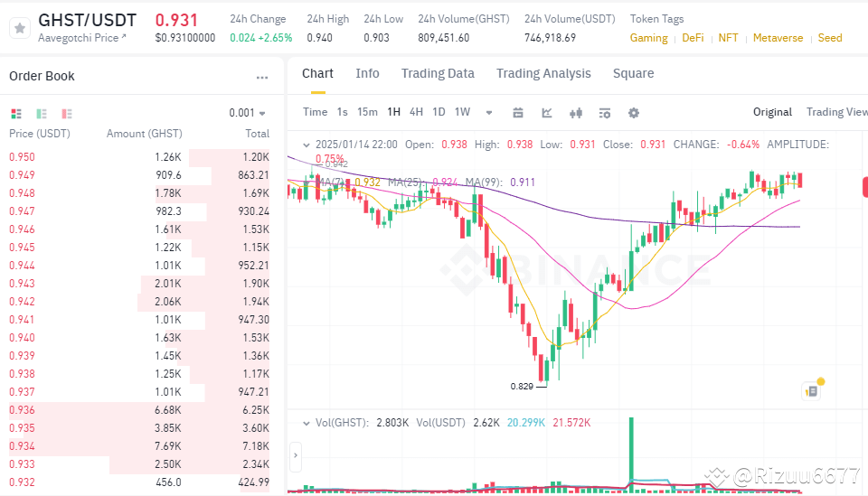Add GHST/USDT to favorites with the star
This screenshot has height=496, width=868.
click(x=20, y=28)
